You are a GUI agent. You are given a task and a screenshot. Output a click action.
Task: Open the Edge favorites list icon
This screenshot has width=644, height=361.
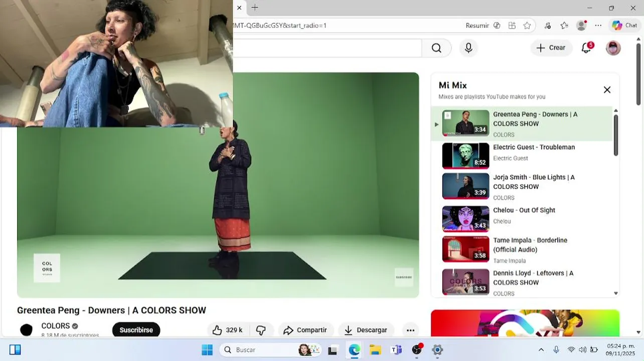coord(564,26)
